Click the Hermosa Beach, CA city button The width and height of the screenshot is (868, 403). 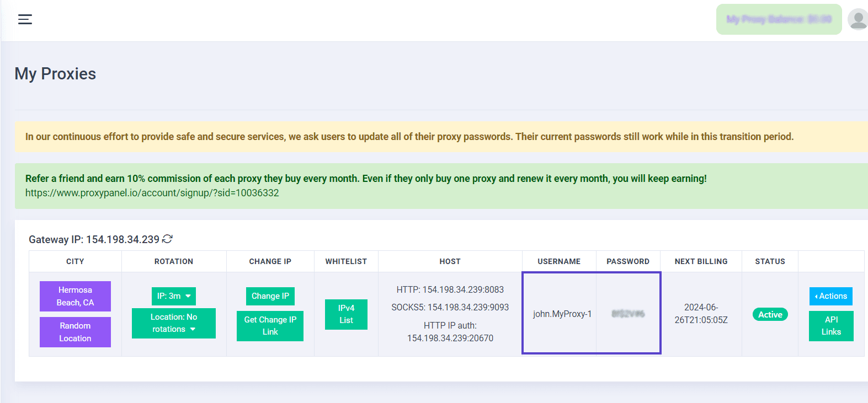pos(75,296)
